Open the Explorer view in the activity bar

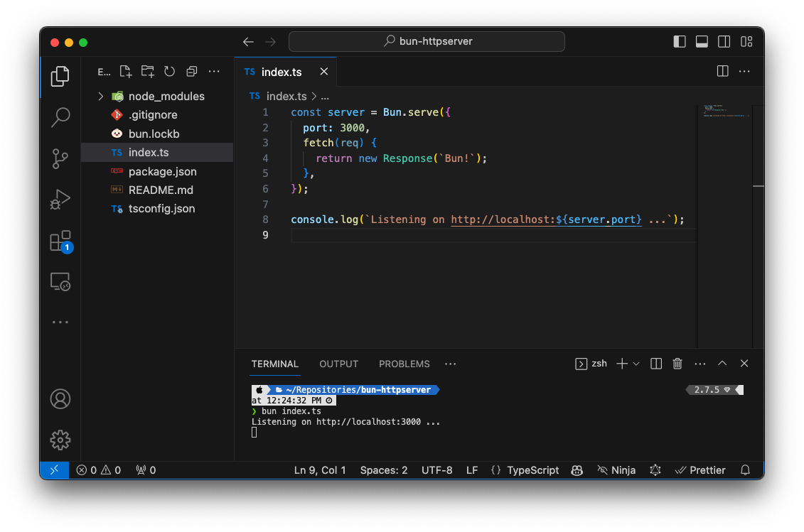coord(60,77)
